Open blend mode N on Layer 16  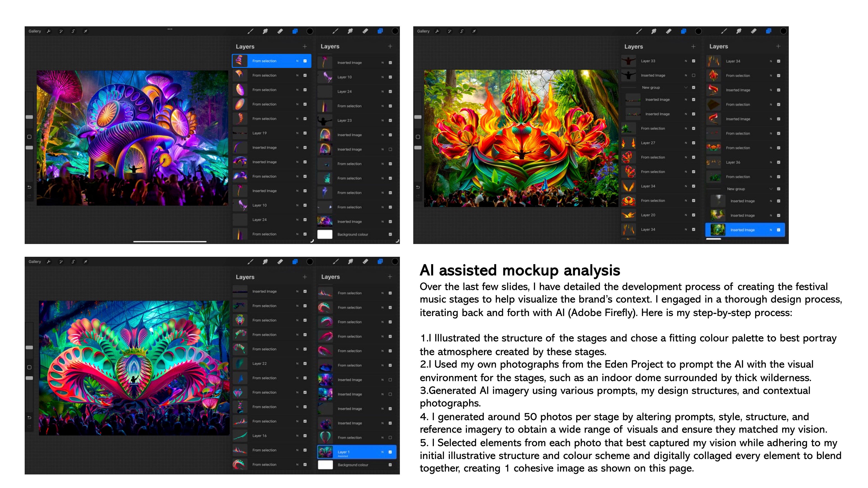pyautogui.click(x=297, y=435)
